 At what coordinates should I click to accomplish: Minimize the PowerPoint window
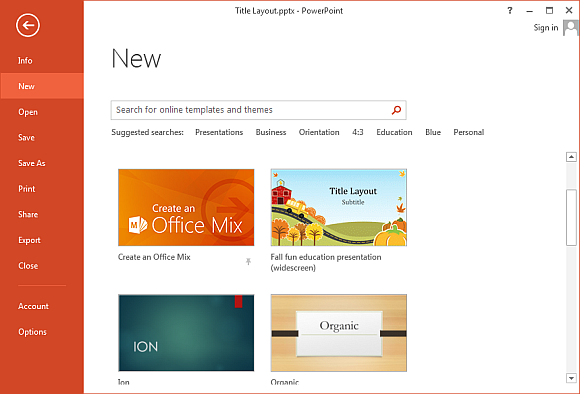point(529,11)
